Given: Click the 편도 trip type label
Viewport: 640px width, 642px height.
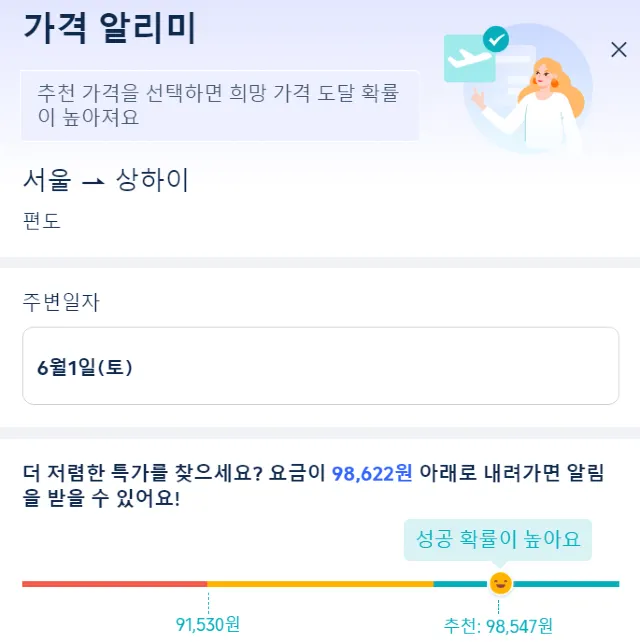Looking at the screenshot, I should pyautogui.click(x=42, y=221).
